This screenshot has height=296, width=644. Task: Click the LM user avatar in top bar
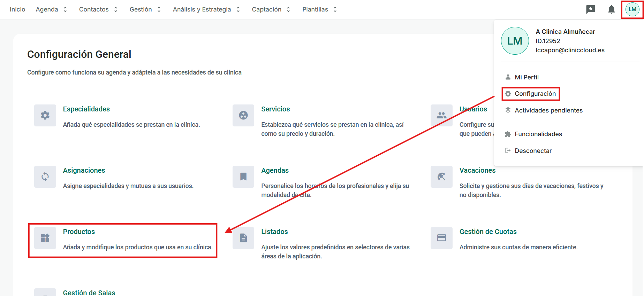click(632, 9)
